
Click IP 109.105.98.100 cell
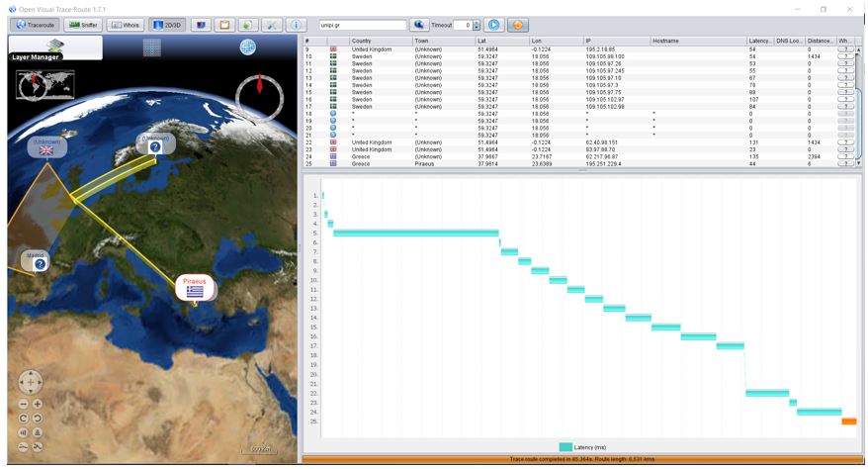click(x=616, y=56)
